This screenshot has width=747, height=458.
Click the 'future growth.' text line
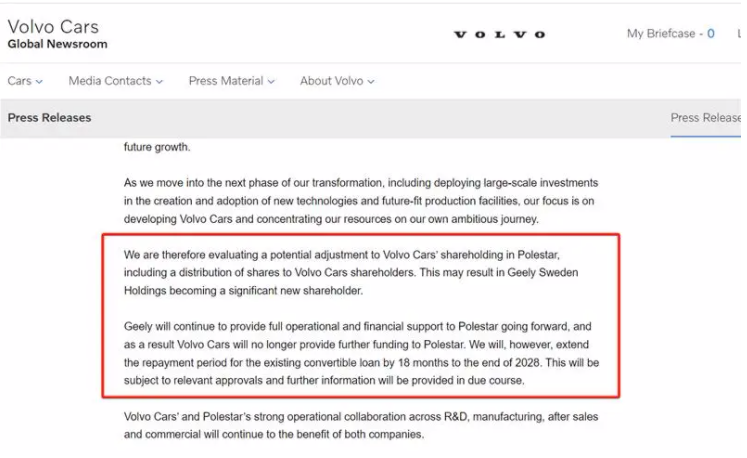tap(157, 148)
